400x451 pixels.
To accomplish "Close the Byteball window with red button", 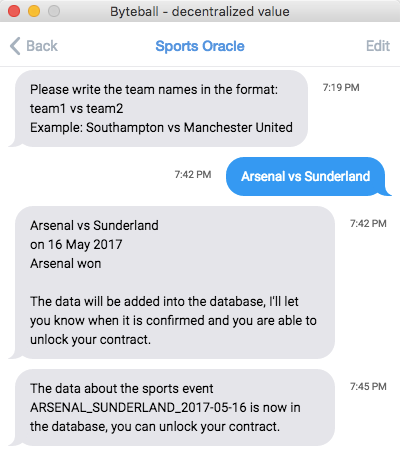I will click(x=14, y=11).
